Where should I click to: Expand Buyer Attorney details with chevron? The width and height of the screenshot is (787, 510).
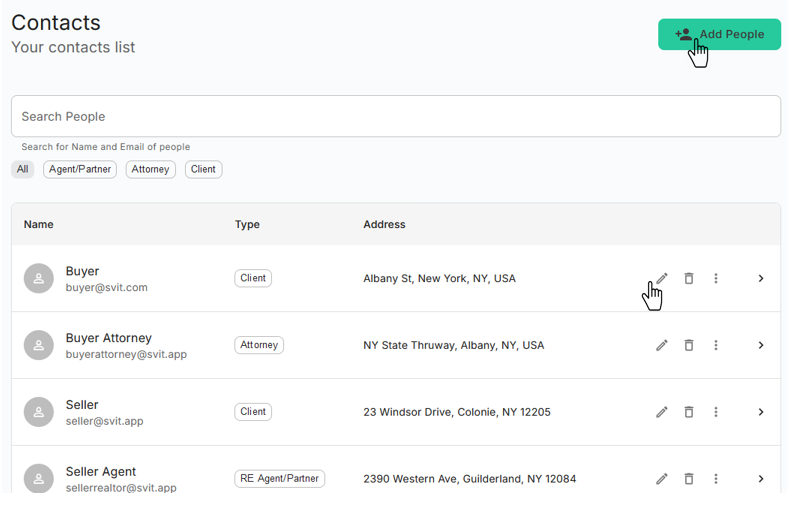click(761, 345)
